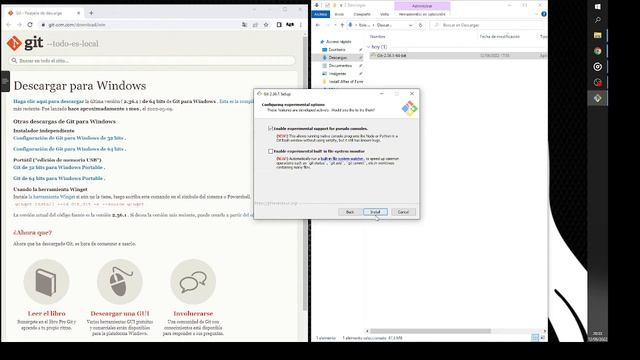640x360 pixels.
Task: Select Escritorio in Explorer quick access
Action: point(337,50)
